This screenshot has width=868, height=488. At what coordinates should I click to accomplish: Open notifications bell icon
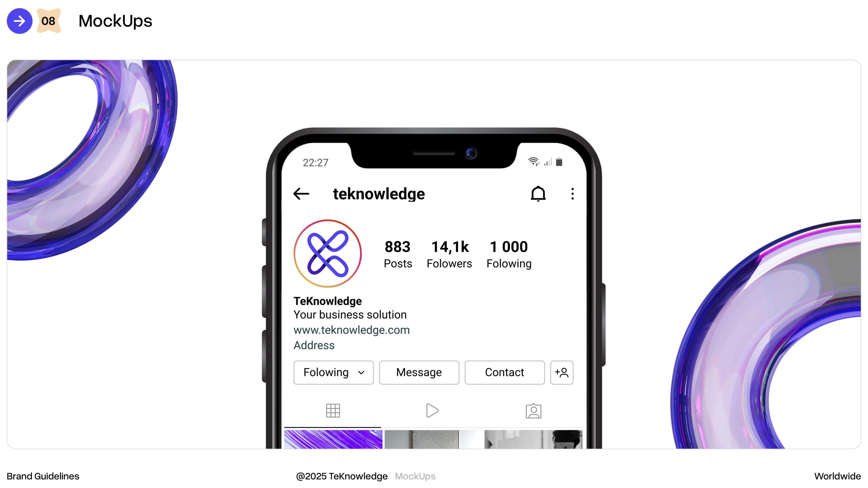tap(538, 194)
